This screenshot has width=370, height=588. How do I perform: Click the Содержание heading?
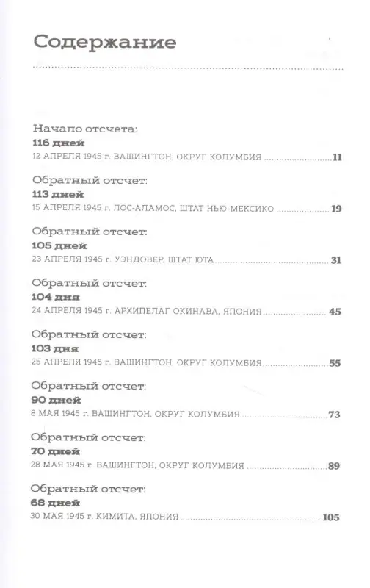(104, 43)
